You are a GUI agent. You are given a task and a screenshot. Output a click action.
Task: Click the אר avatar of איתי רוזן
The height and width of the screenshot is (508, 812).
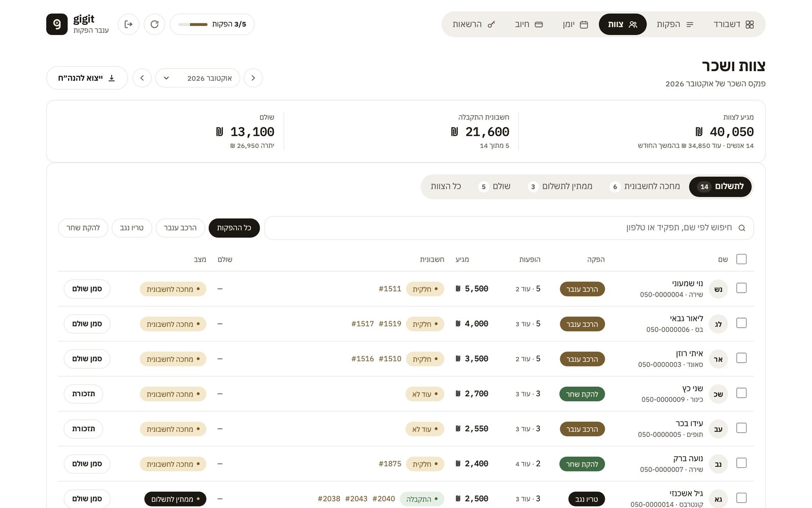718,359
